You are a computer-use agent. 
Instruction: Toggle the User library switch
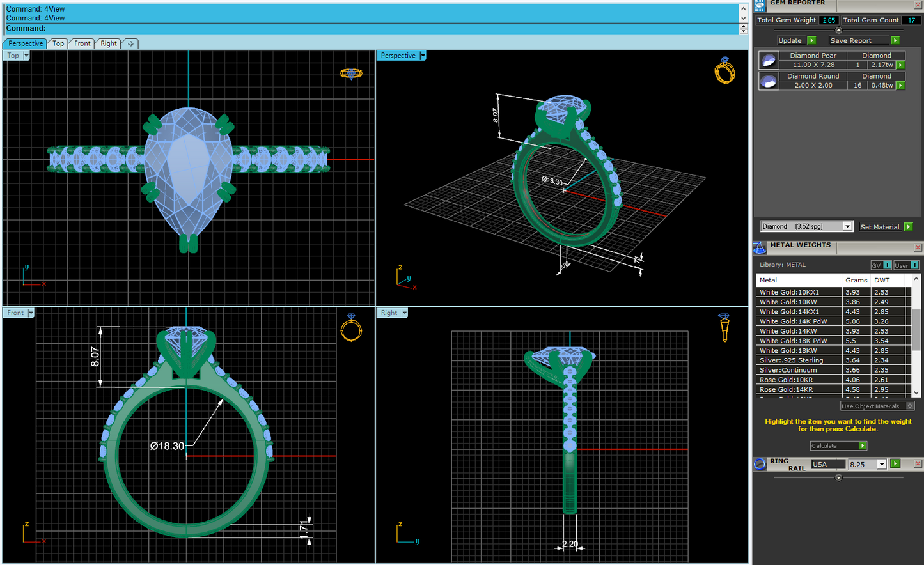[x=906, y=265]
